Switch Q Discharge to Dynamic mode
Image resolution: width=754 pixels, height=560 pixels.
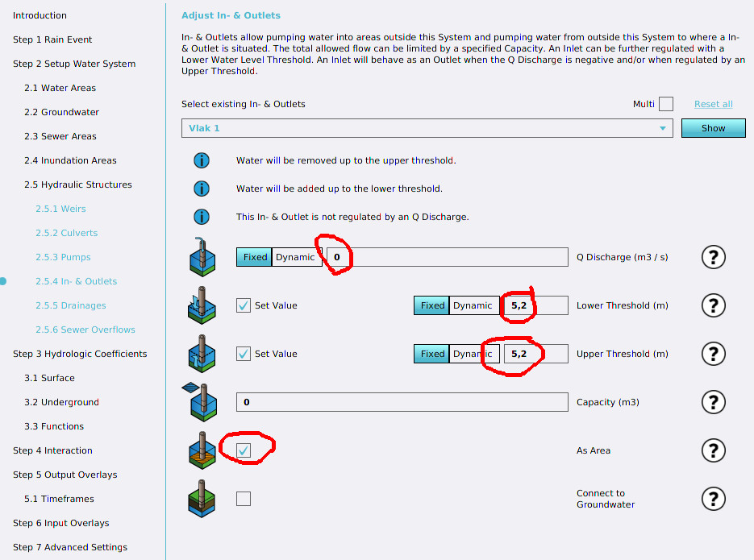(295, 257)
